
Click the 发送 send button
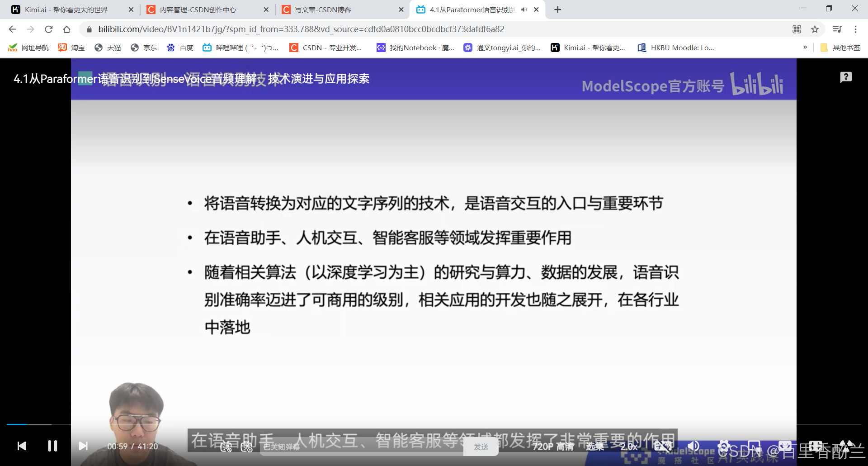tap(481, 447)
